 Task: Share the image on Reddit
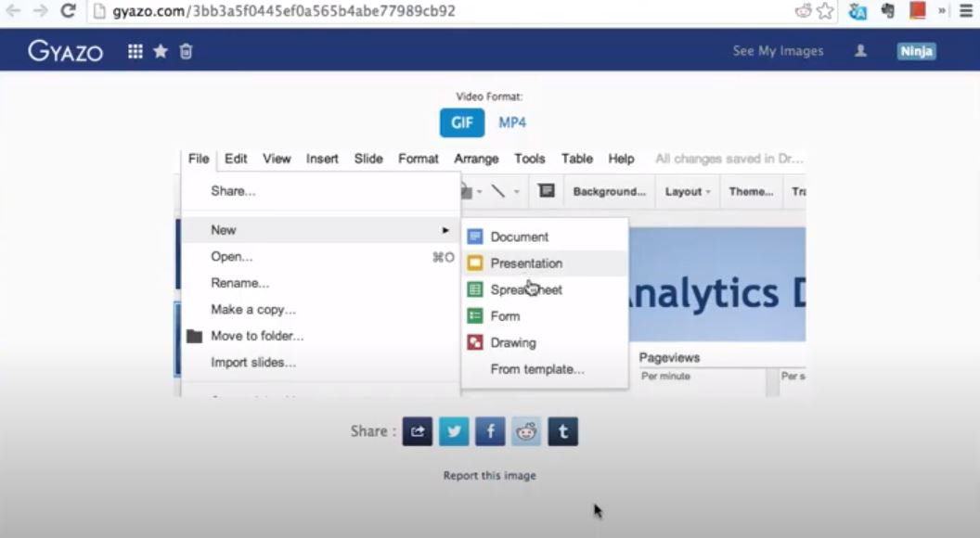click(526, 431)
